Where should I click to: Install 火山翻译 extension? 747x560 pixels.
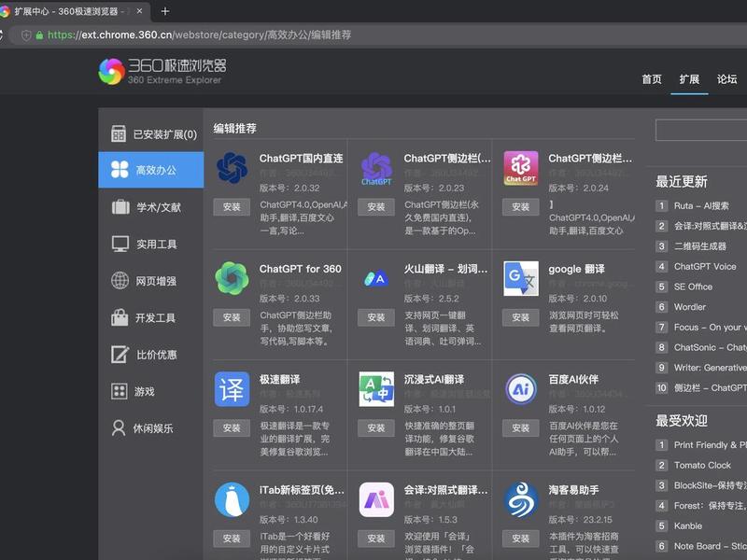(376, 317)
